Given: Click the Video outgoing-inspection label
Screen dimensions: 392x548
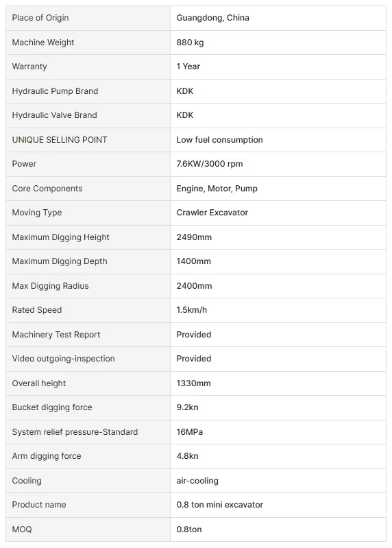Looking at the screenshot, I should [x=63, y=359].
